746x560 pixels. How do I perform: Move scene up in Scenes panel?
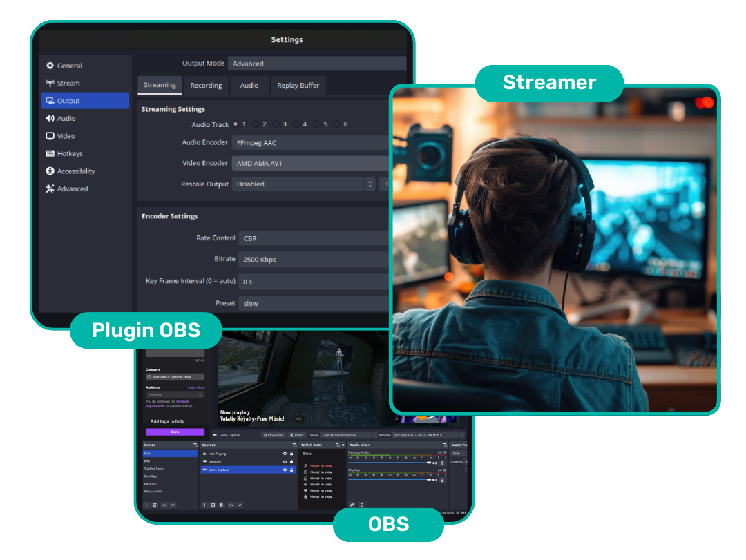click(x=164, y=505)
